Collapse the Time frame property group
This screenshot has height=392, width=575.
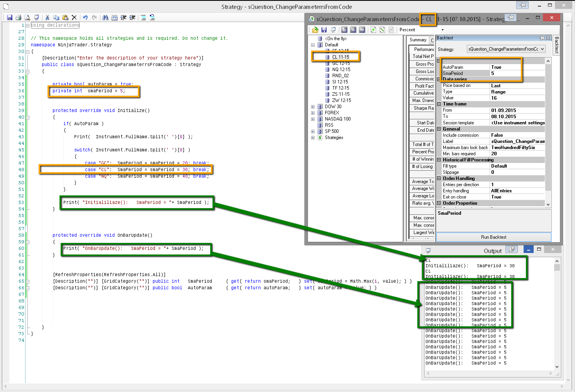click(x=439, y=104)
